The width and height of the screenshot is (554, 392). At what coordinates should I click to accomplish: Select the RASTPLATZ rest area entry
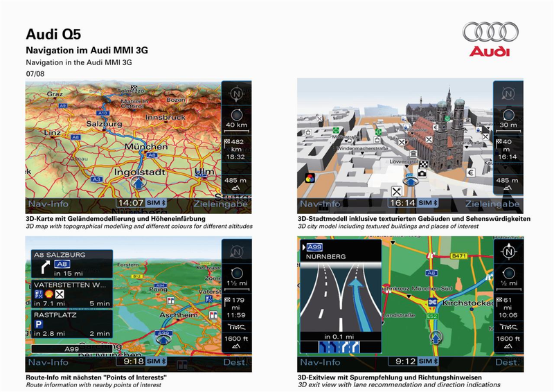[72, 323]
